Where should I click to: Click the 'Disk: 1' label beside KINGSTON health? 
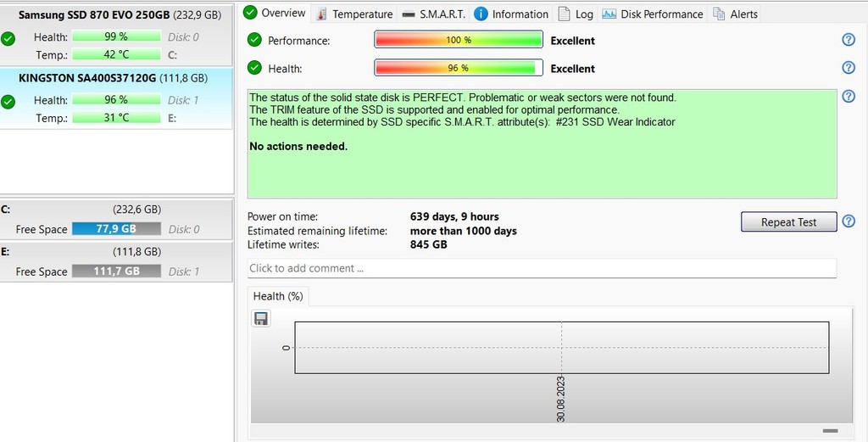click(183, 100)
